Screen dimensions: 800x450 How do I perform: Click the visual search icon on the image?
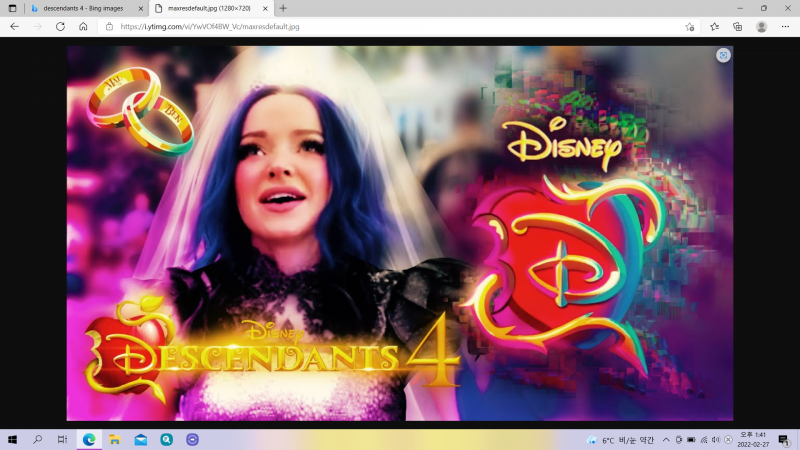pyautogui.click(x=722, y=55)
